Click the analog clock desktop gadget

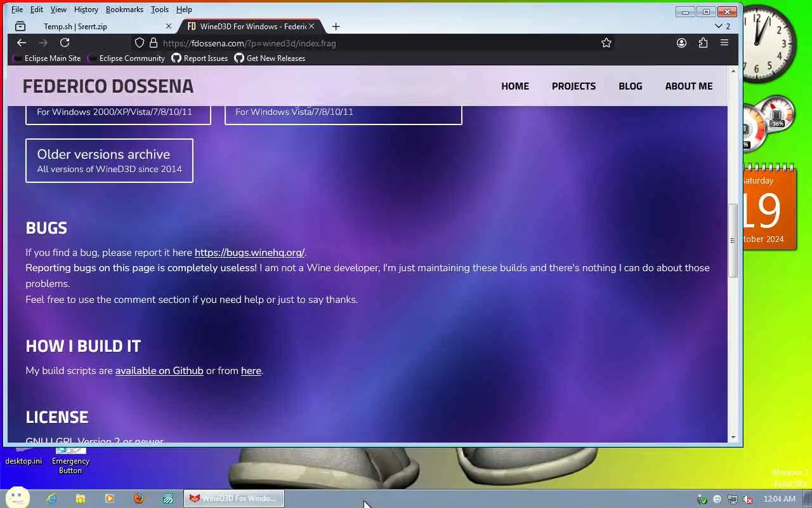point(770,43)
